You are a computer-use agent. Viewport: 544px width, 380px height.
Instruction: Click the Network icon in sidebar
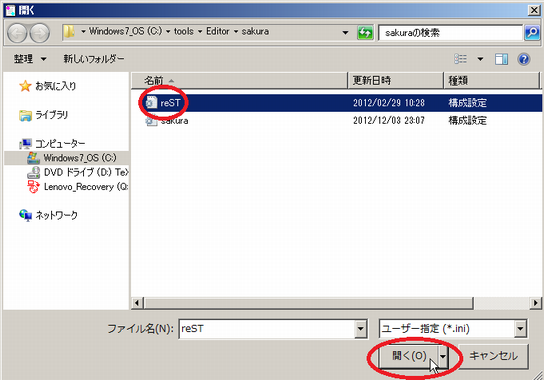click(x=26, y=215)
